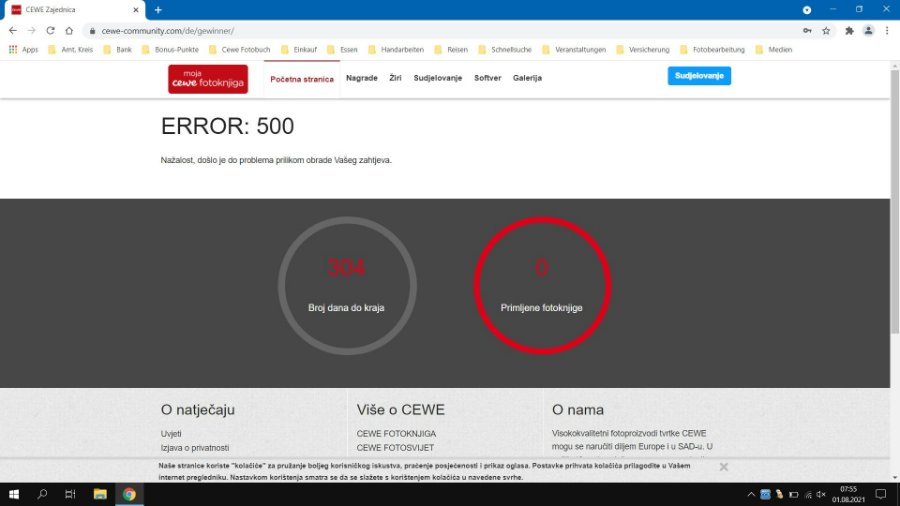Open the CEWE FOTOKNJIGA footer link
Viewport: 900px width, 506px height.
click(x=396, y=434)
